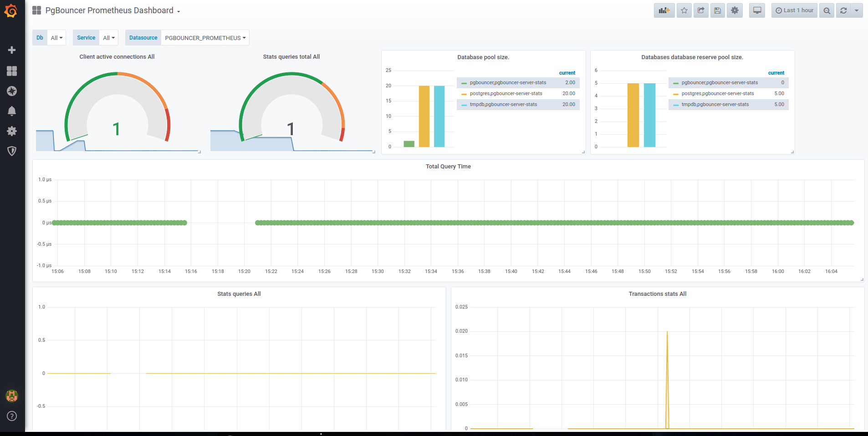This screenshot has height=436, width=868.
Task: Open PGBOUNCER_PROMETHEUS datasource dropdown
Action: click(x=205, y=38)
